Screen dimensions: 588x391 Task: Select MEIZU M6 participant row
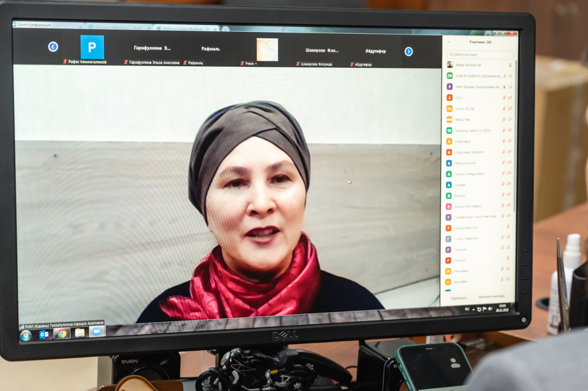[x=480, y=119]
